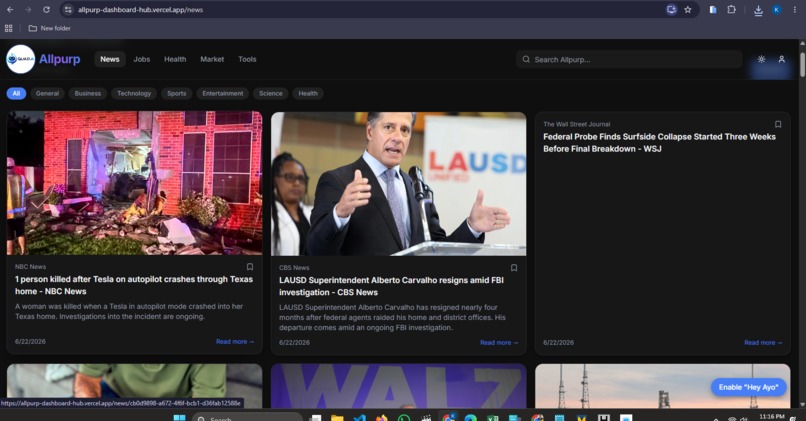Bookmark the Surfside Collapse WSJ article
Screen dimensions: 806x421
point(778,124)
